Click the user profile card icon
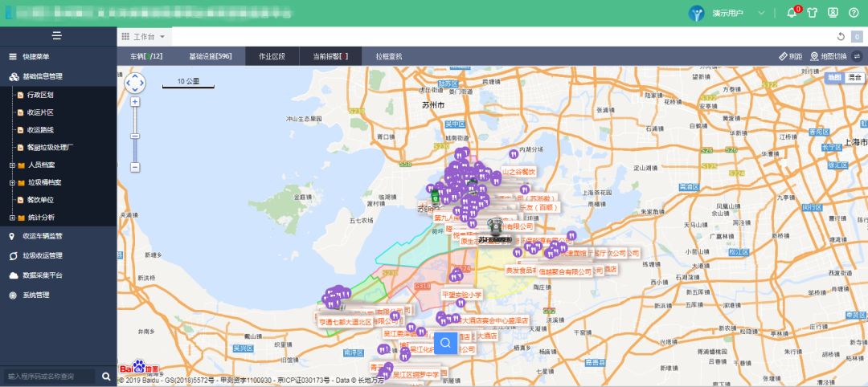 point(833,13)
